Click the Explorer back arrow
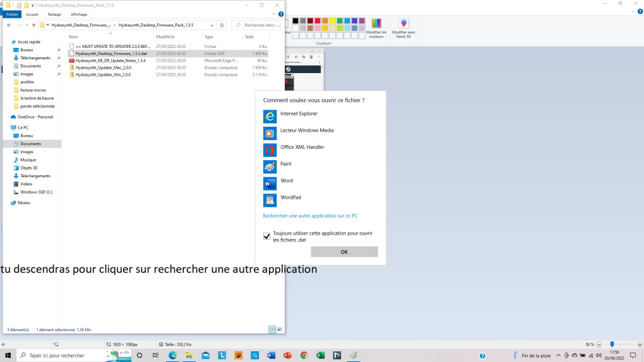Image resolution: width=644 pixels, height=362 pixels. tap(9, 25)
